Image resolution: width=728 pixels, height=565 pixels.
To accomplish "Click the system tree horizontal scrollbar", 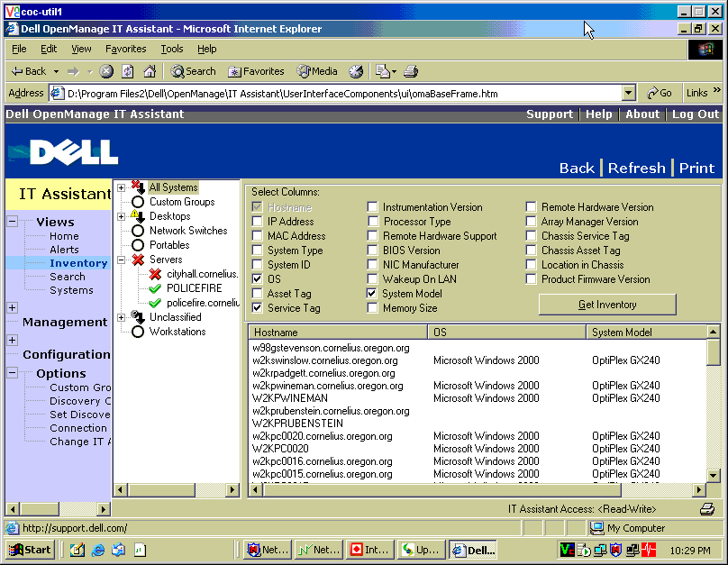I will coord(161,490).
